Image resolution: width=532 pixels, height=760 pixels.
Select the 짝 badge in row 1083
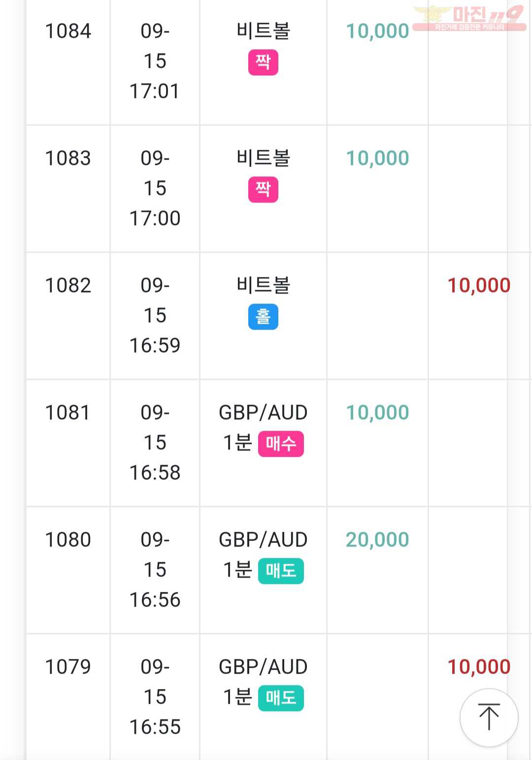pyautogui.click(x=263, y=190)
